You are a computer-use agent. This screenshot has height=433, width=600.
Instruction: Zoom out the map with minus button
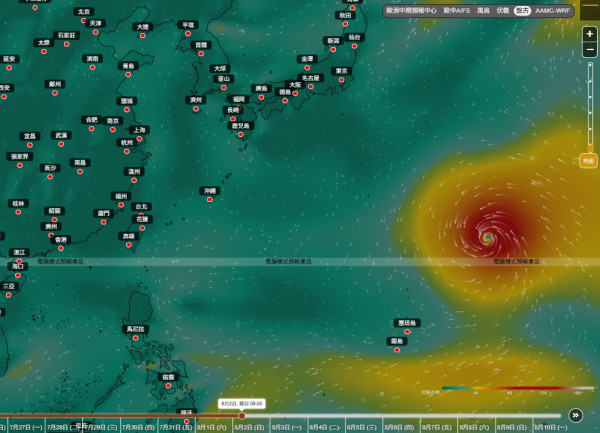tap(590, 49)
